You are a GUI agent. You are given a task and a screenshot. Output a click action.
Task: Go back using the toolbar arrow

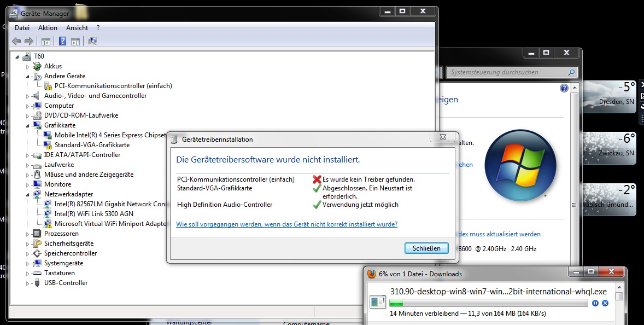[x=16, y=41]
